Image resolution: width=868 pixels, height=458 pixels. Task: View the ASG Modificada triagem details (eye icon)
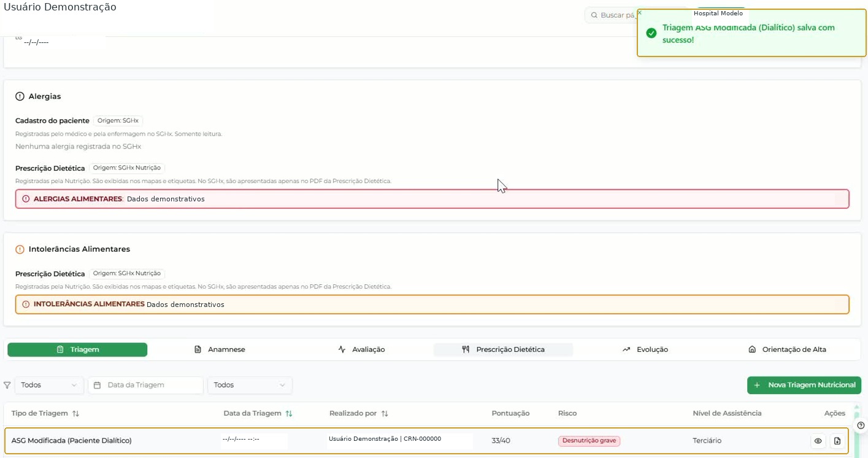[x=818, y=441]
